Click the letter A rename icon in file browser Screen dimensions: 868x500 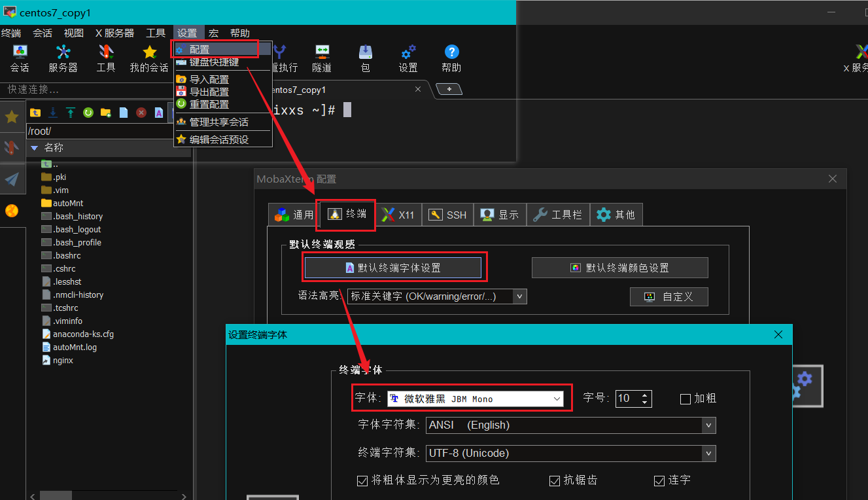159,113
